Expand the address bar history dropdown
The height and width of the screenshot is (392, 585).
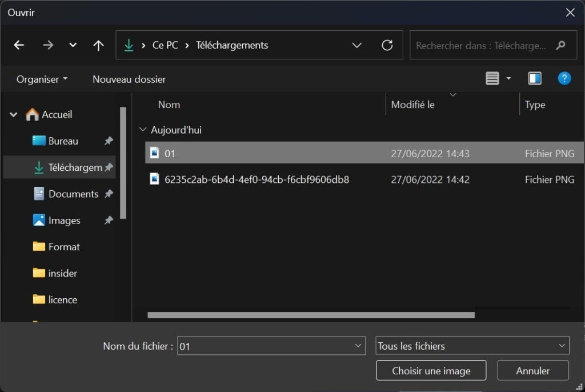tap(356, 45)
